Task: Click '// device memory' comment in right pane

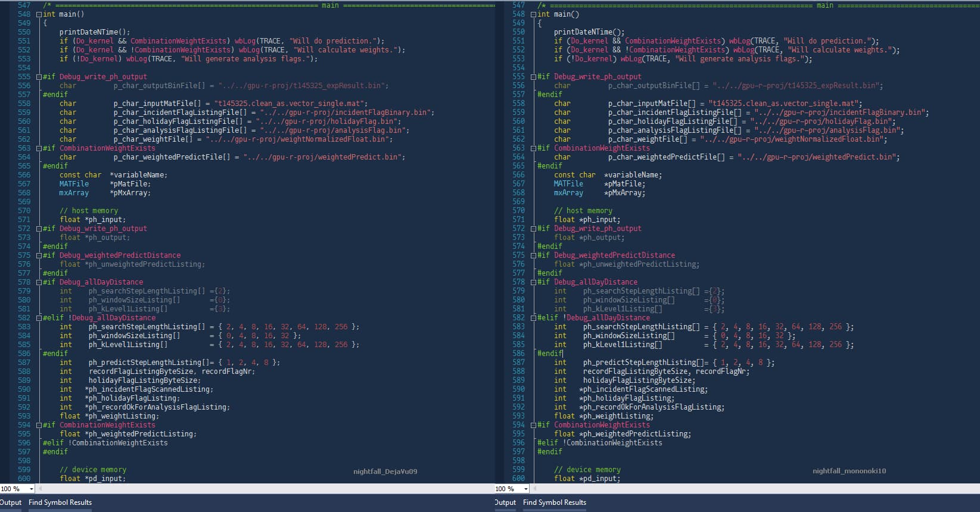Action: (x=587, y=470)
